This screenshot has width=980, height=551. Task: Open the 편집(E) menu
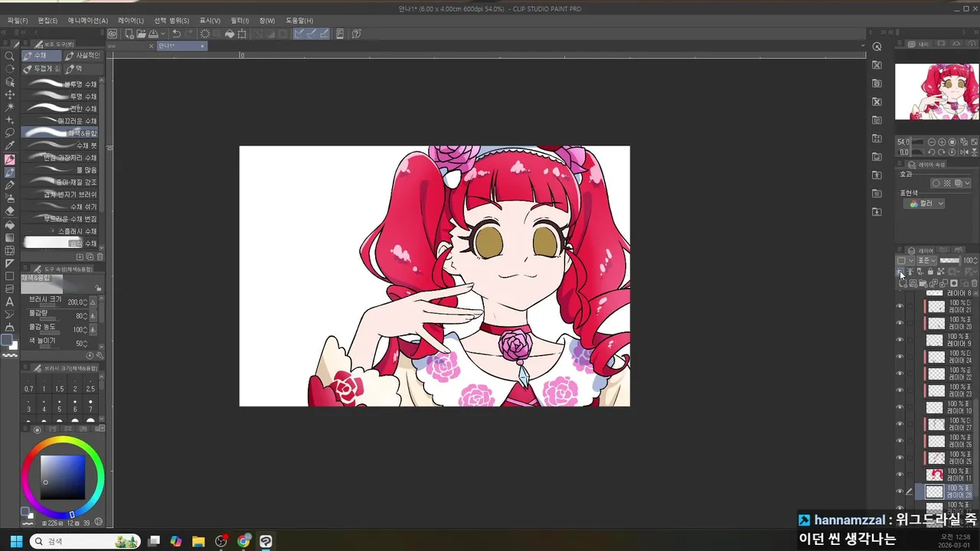coord(47,21)
